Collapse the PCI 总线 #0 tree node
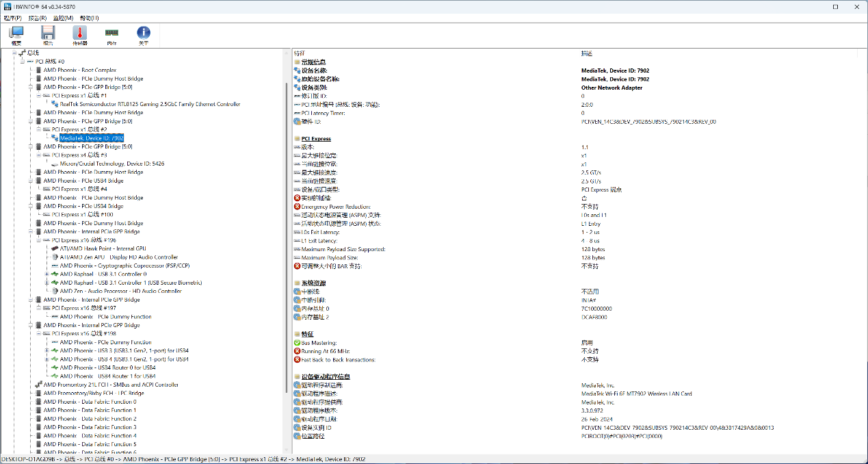The image size is (868, 464). 22,62
